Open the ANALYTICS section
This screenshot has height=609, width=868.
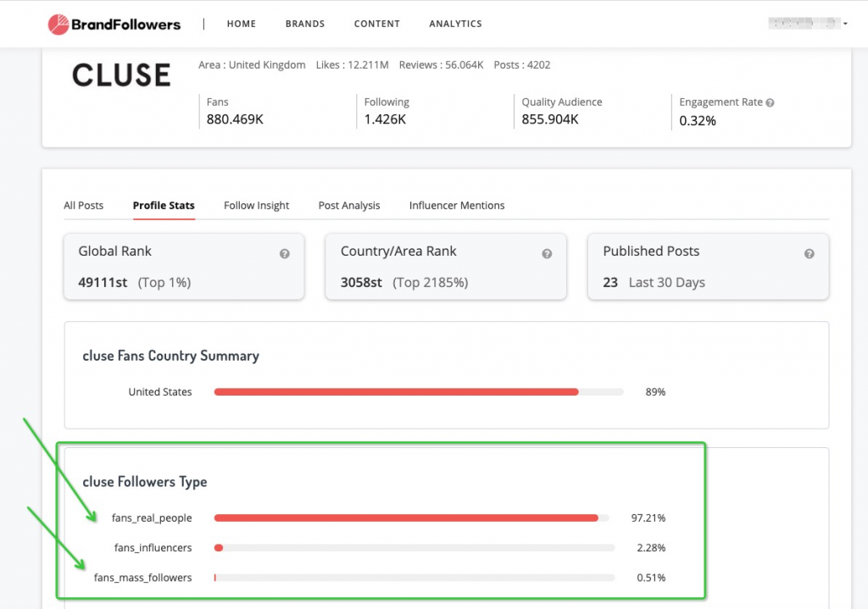[x=455, y=24]
